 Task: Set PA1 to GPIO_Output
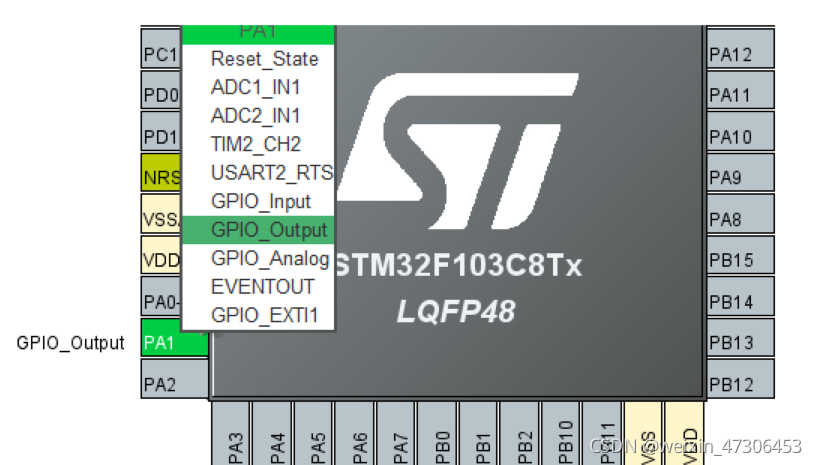pos(258,230)
